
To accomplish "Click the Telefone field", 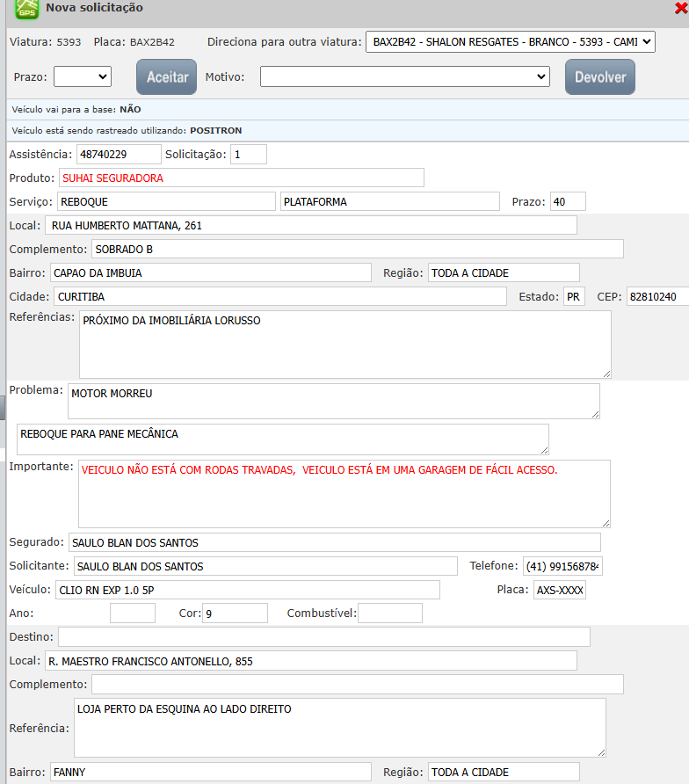I will pos(562,566).
